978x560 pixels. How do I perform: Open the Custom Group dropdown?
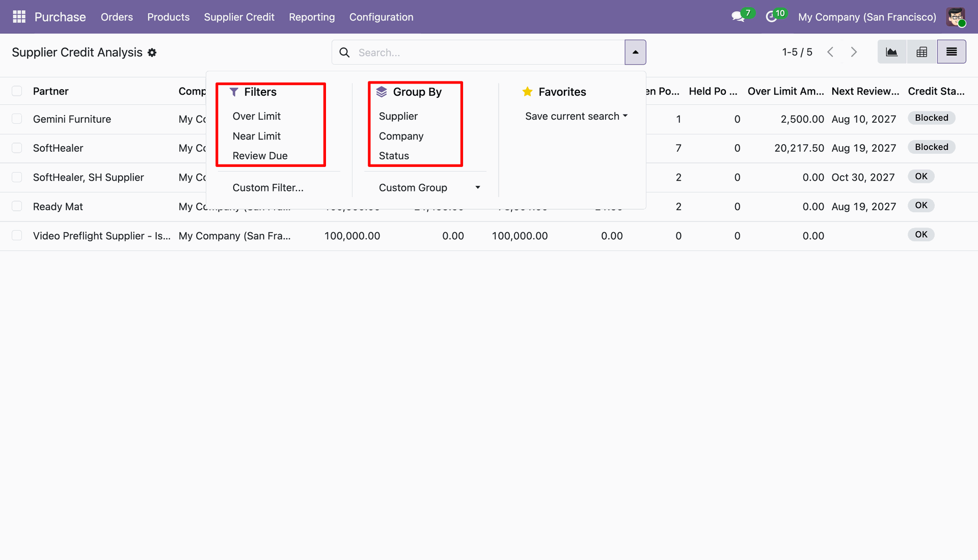tap(429, 187)
